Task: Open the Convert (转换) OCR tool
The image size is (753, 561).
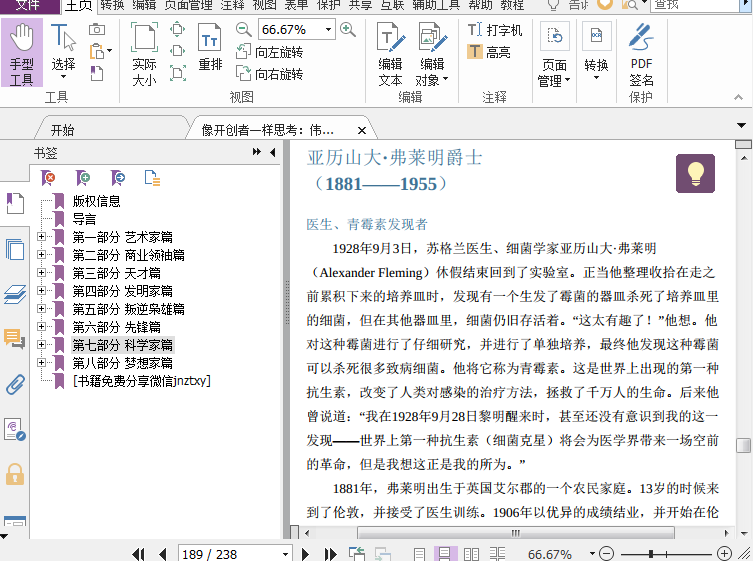Action: pos(596,52)
